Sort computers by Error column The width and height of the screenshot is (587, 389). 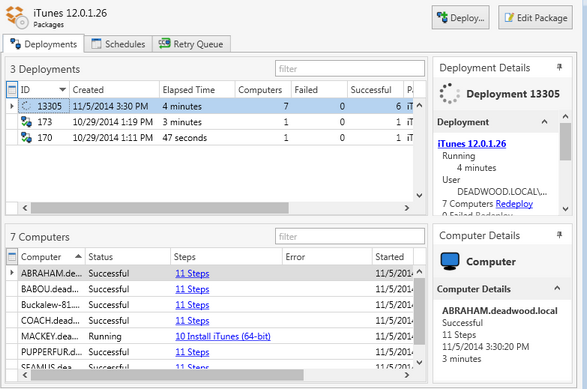[x=327, y=257]
